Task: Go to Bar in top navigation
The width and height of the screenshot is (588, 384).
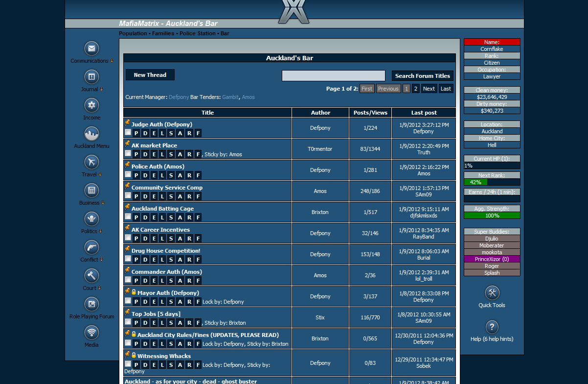Action: 225,33
